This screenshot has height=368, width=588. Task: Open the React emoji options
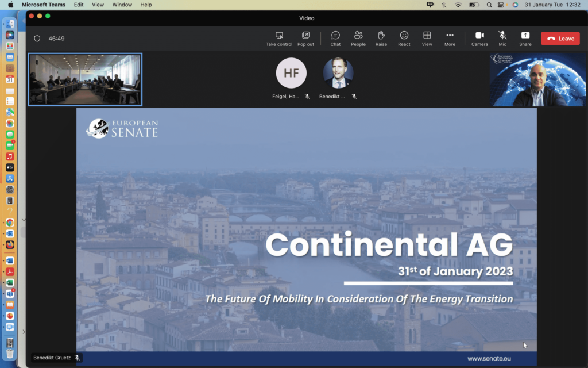pos(404,39)
